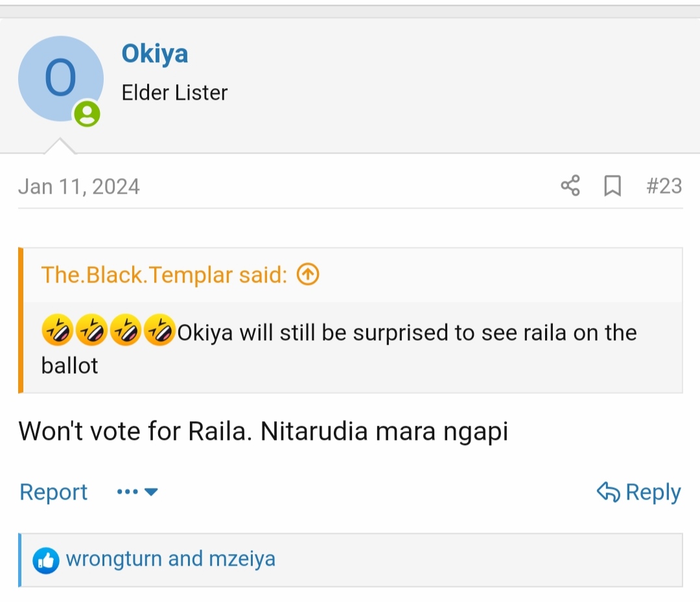Open the three-dot more options dropdown
The width and height of the screenshot is (700, 602).
137,492
